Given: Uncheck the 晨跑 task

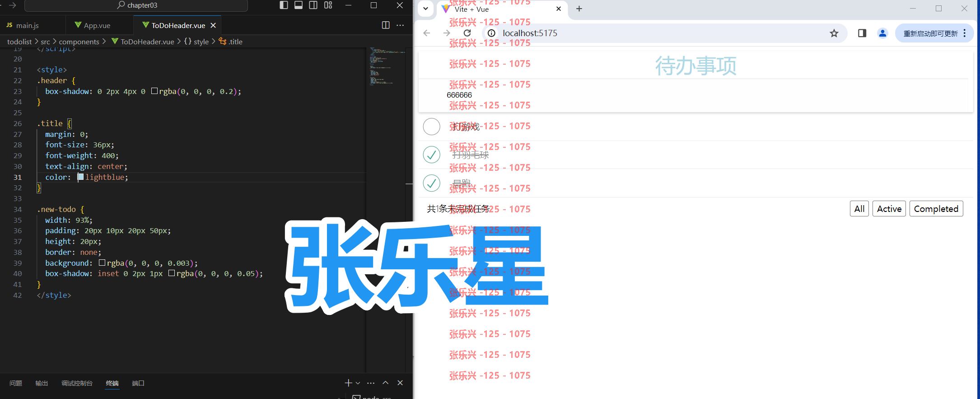Looking at the screenshot, I should point(432,183).
